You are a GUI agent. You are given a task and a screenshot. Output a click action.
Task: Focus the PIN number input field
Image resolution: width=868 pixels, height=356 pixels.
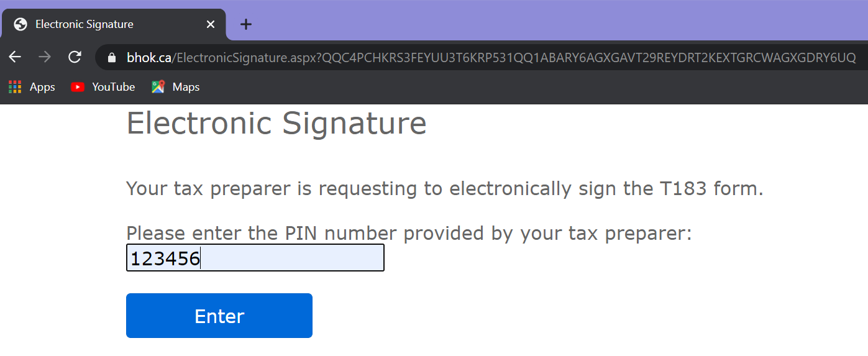pos(255,258)
